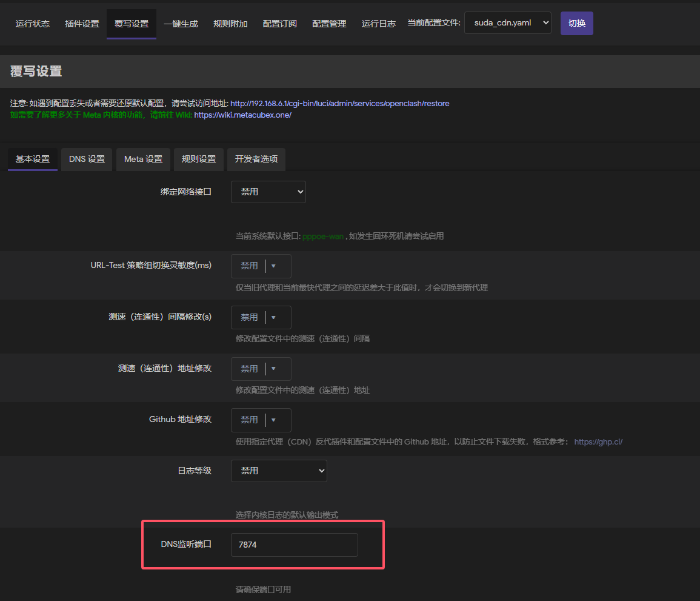Select the Meta 设置 sub-tab
The width and height of the screenshot is (700, 601).
click(x=143, y=159)
